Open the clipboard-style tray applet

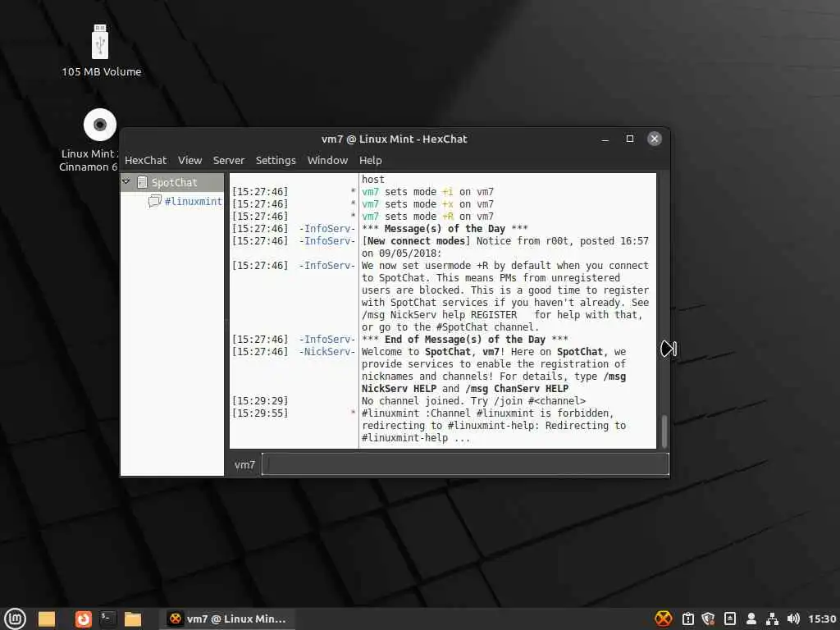[729, 619]
